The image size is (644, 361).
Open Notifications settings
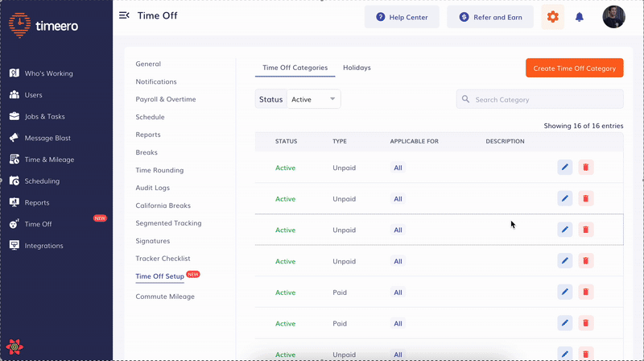pos(156,81)
